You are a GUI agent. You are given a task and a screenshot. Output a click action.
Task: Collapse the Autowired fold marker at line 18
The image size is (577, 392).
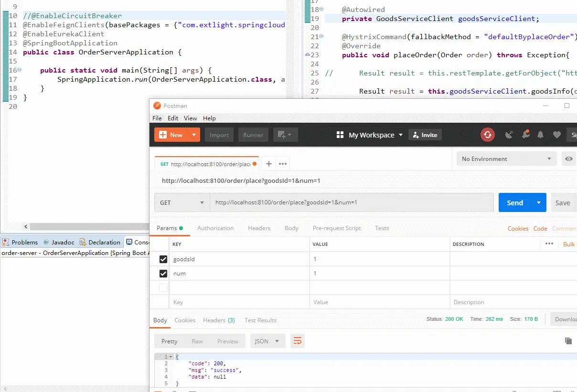click(x=321, y=10)
